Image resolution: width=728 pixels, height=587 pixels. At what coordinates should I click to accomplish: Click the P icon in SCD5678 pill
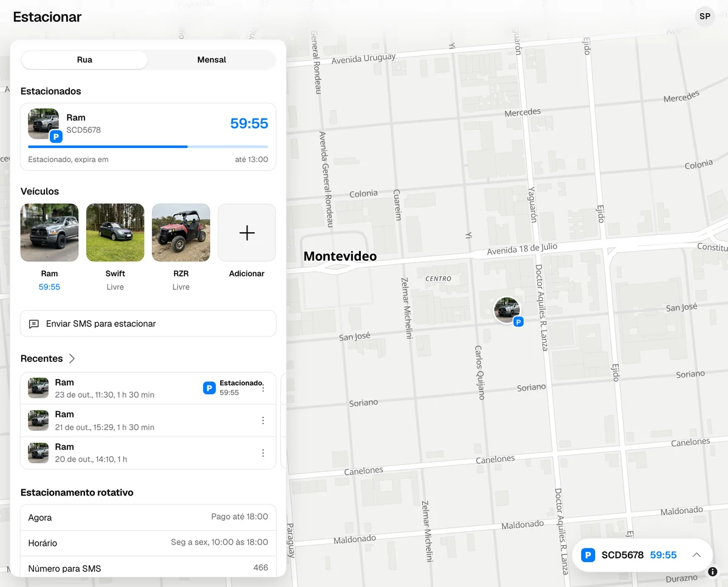click(587, 555)
